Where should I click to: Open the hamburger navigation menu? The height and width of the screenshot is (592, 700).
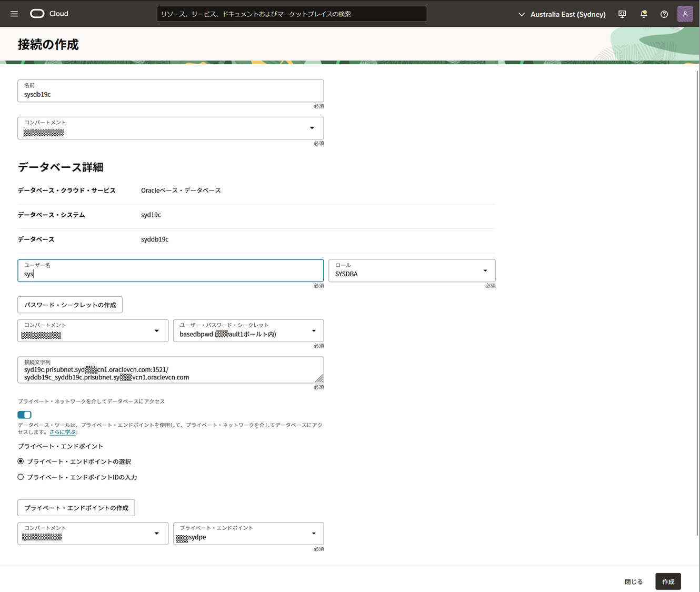coord(14,14)
